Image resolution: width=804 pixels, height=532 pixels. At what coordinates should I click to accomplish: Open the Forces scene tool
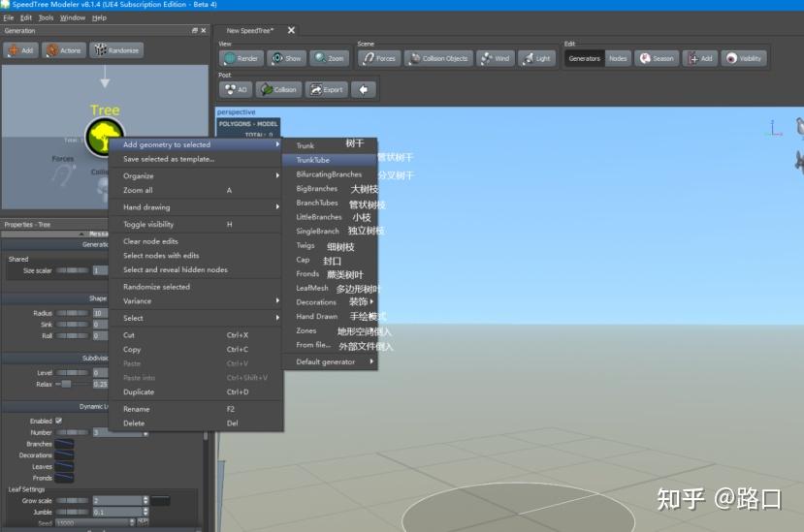coord(379,58)
